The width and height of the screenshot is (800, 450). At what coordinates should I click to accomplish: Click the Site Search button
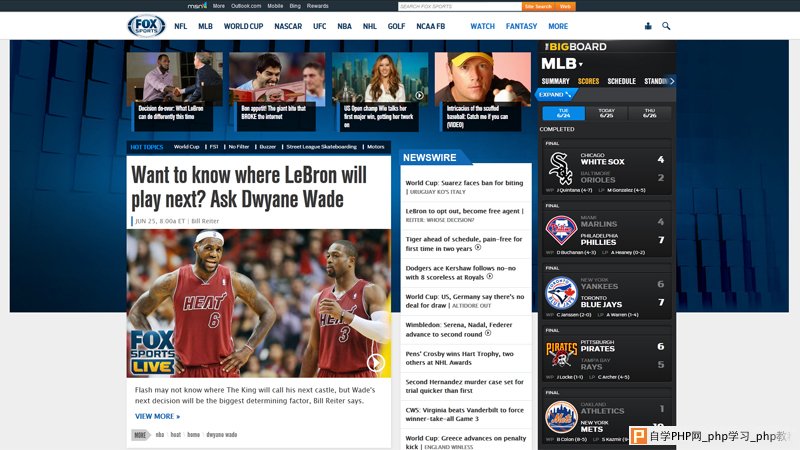coord(538,6)
